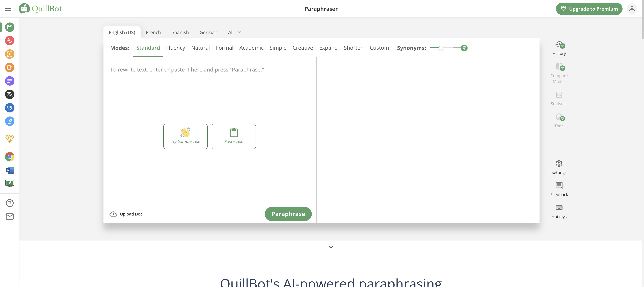Click the QuillBot logo

[x=40, y=9]
